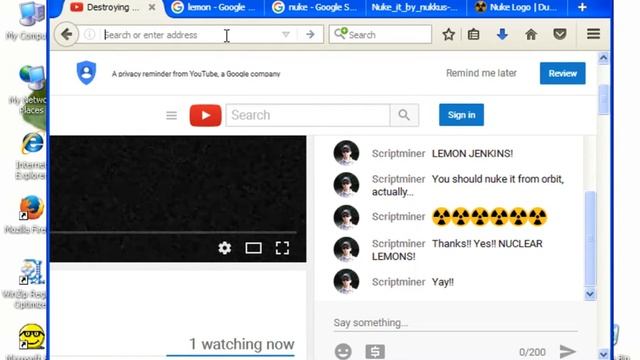Switch to the Nuke Logo tab
This screenshot has height=360, width=640.
(x=517, y=7)
